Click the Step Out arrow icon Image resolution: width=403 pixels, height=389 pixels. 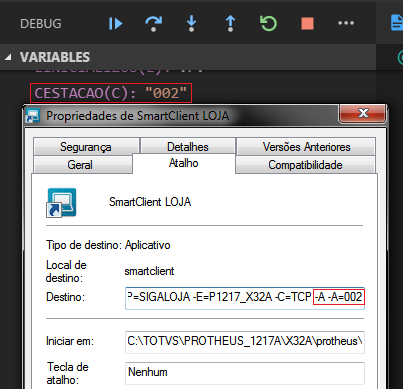[x=230, y=23]
